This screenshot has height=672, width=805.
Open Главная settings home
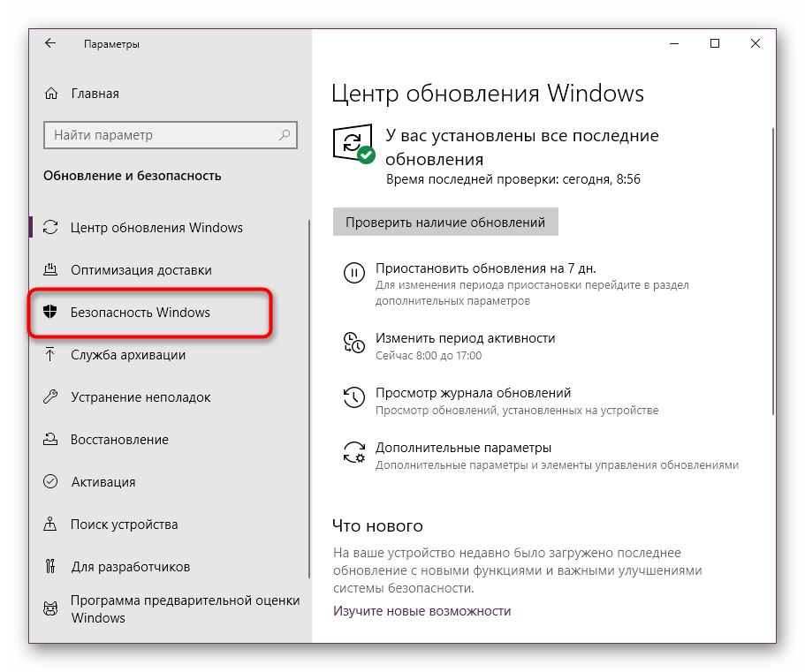(95, 94)
